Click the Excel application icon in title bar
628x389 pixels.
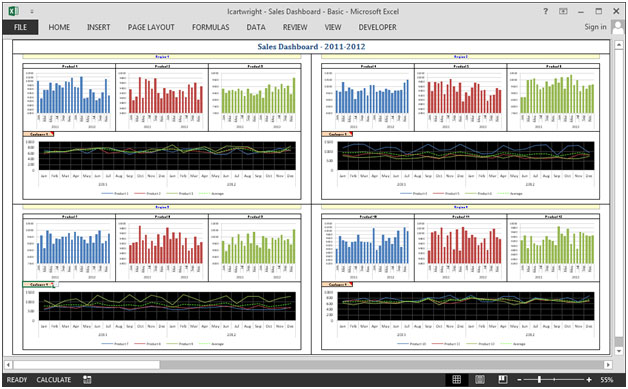(x=13, y=11)
